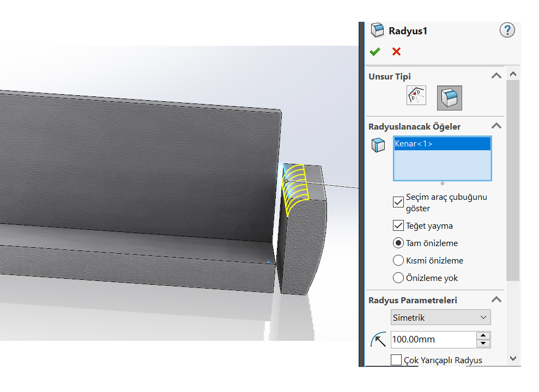Cancel the Radyus1 feature with the red X
This screenshot has width=539, height=392.
coord(396,52)
